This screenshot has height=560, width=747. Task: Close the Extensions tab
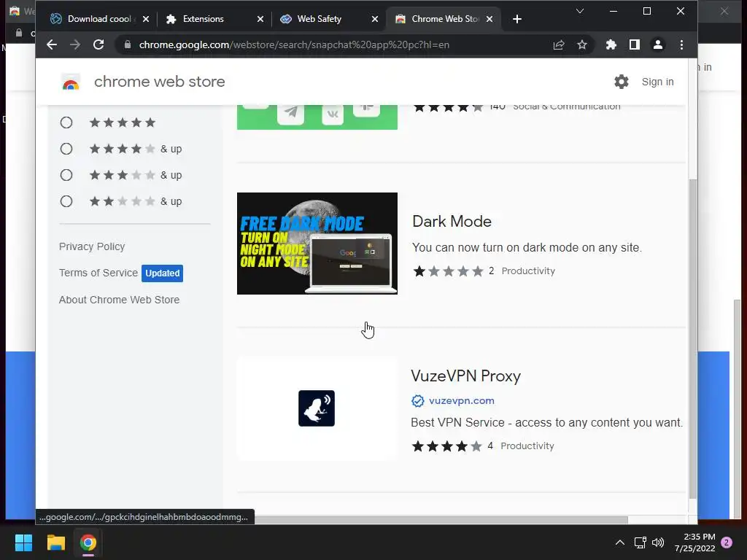(x=260, y=19)
